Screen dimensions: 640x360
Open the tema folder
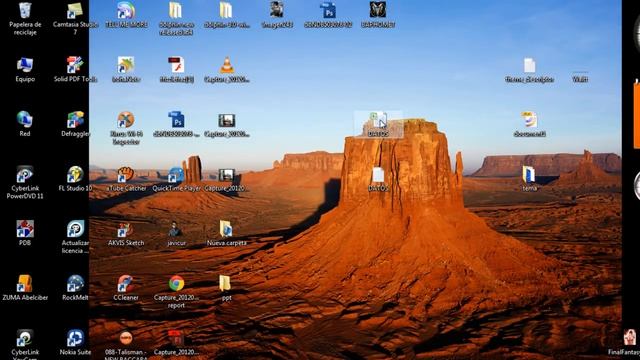[529, 175]
